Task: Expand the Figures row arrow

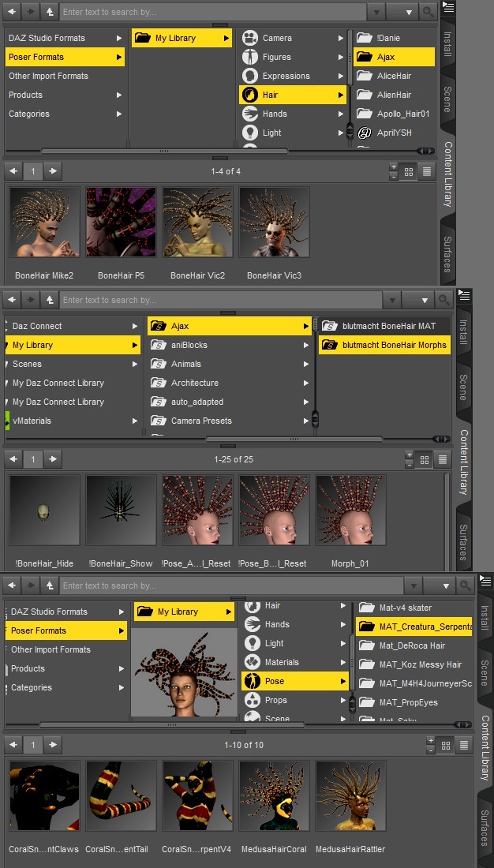Action: click(341, 57)
